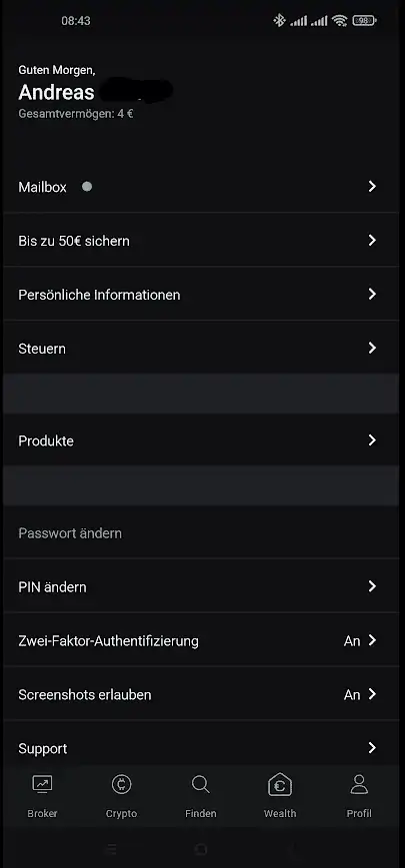Open the Support row

click(x=201, y=748)
